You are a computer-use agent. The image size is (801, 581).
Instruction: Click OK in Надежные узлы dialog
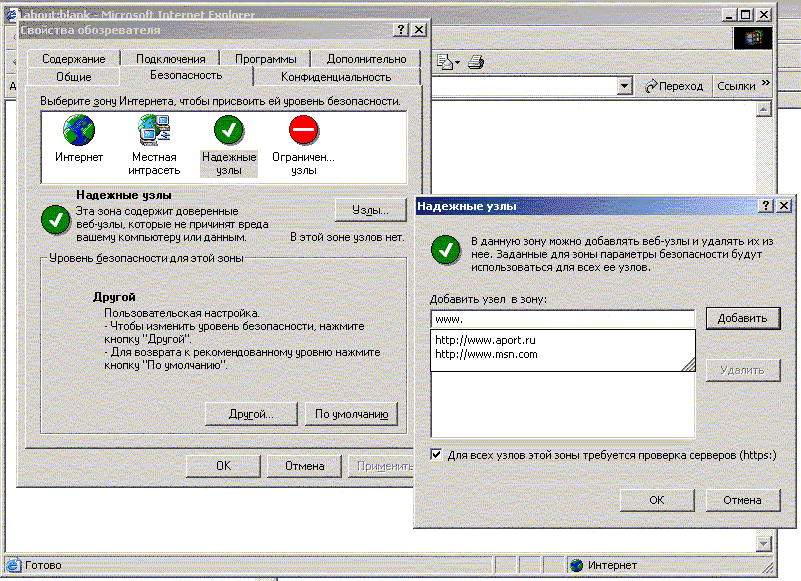pos(657,500)
